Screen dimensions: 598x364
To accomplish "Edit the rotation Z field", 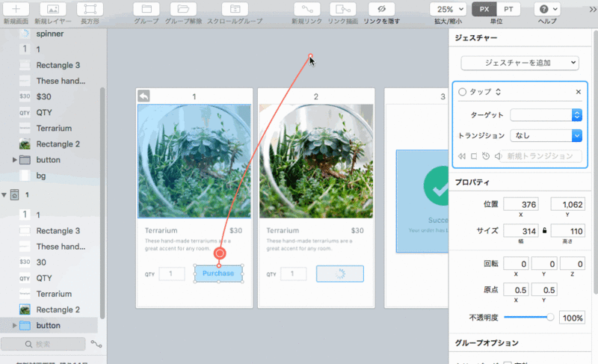I will (x=572, y=264).
